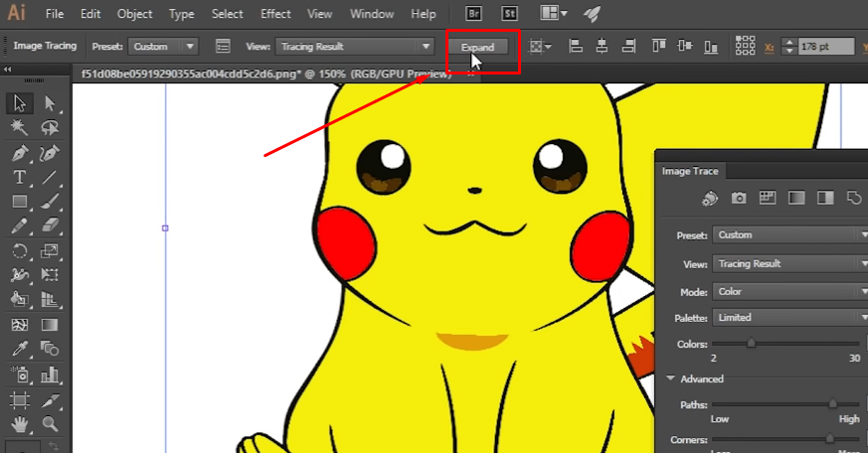Select the Magic Wand tool
Image resolution: width=868 pixels, height=453 pixels.
point(19,128)
